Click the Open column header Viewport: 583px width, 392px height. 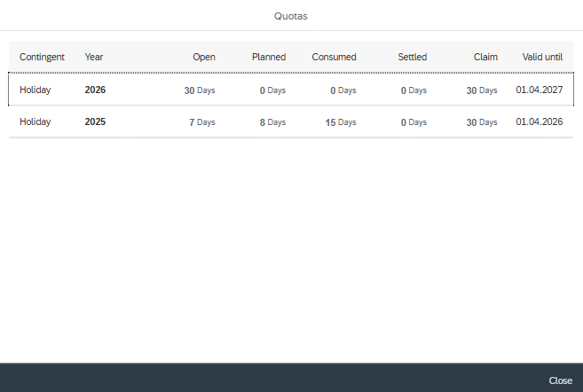tap(203, 57)
